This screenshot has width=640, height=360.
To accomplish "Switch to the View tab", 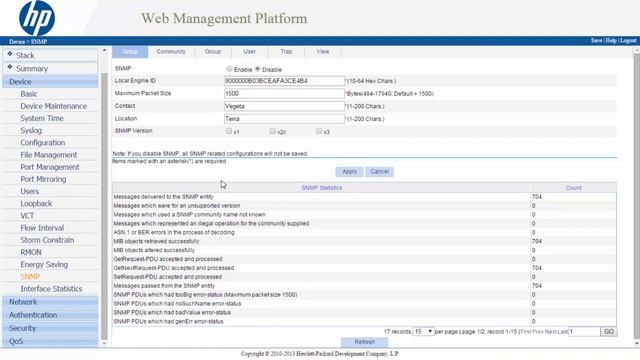I will (322, 52).
